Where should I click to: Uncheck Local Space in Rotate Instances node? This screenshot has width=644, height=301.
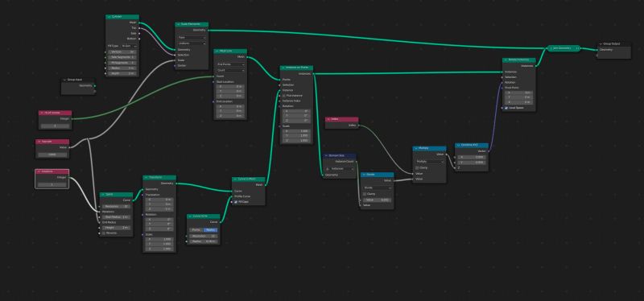(506, 108)
